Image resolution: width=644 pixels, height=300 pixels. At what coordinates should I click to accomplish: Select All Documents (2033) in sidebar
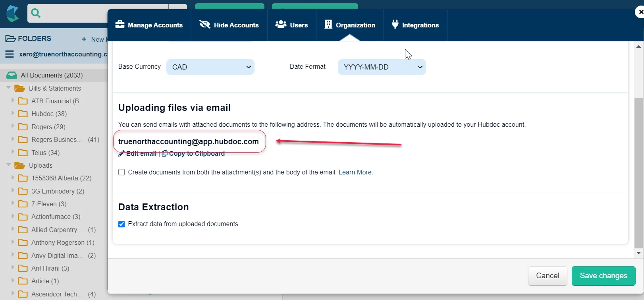[x=54, y=75]
